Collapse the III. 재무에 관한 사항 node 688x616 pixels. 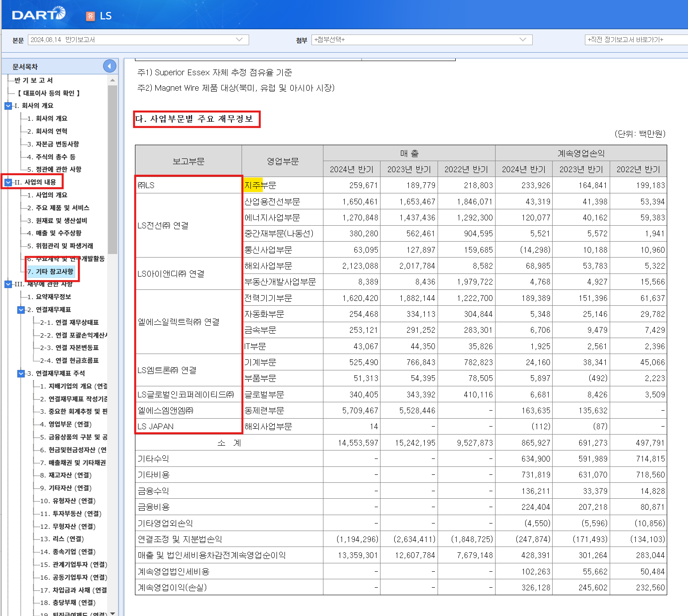[8, 284]
